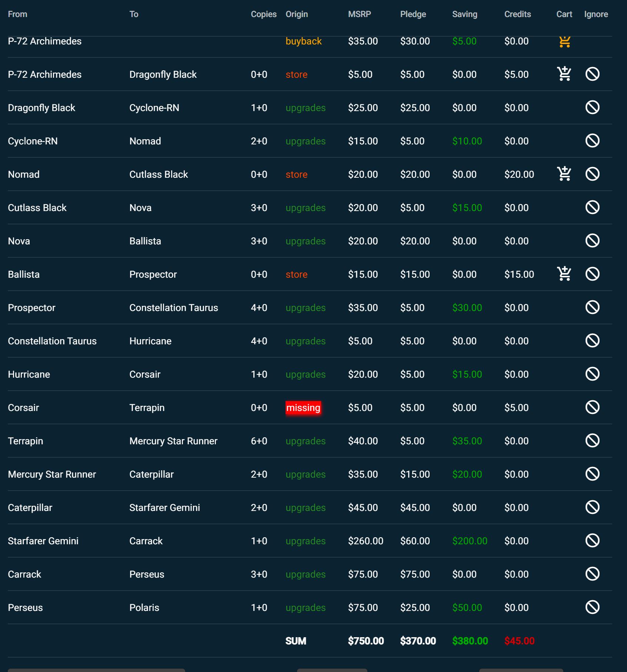Ignore the Corsair to Terrapin missing upgrade
Viewport: 627px width, 672px height.
(593, 407)
